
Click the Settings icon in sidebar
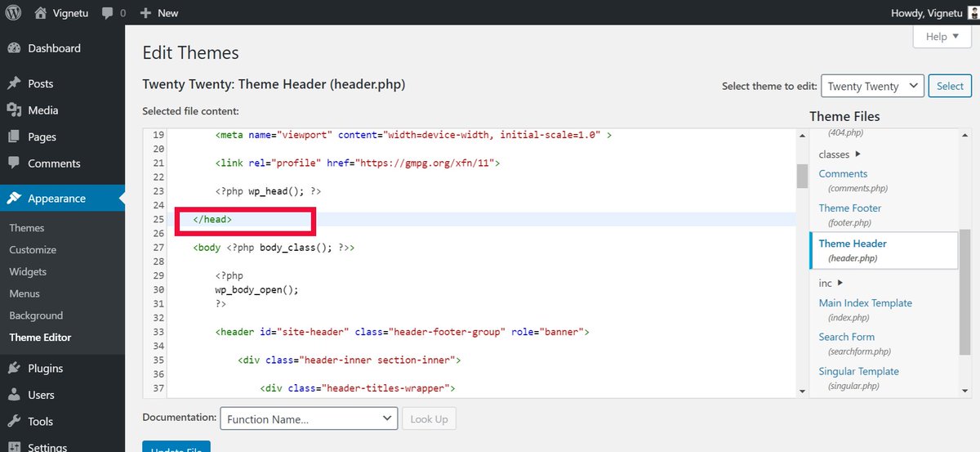[14, 446]
